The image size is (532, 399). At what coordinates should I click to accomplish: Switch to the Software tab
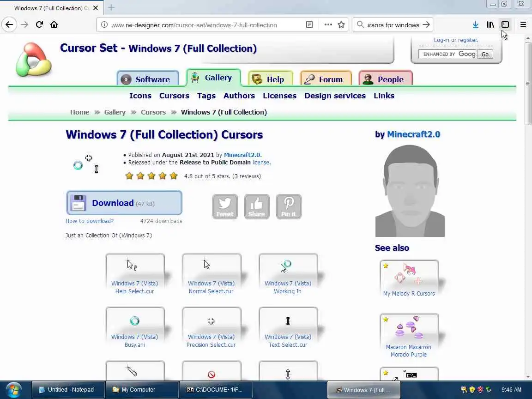(x=148, y=79)
